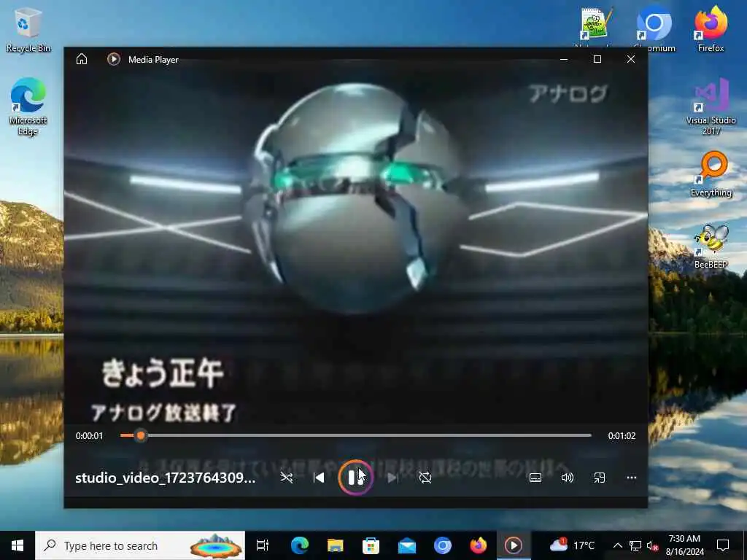Skip to the previous track
This screenshot has width=747, height=560.
coord(319,478)
